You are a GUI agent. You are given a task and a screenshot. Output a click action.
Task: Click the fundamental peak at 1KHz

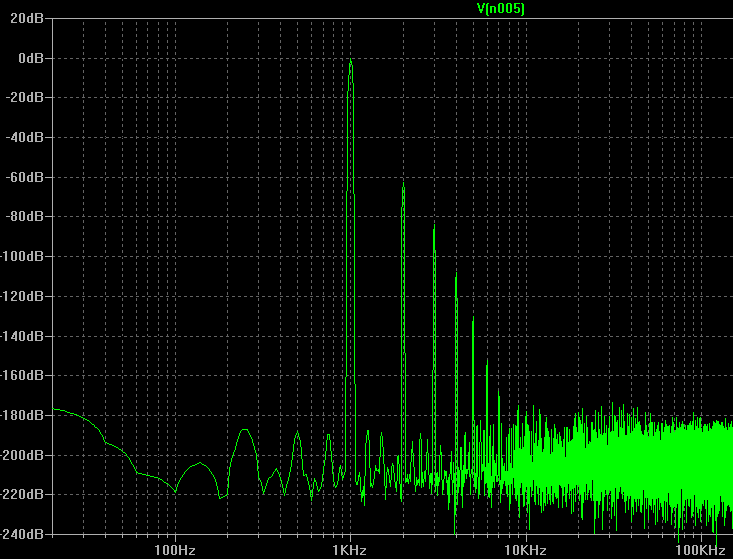coord(351,60)
